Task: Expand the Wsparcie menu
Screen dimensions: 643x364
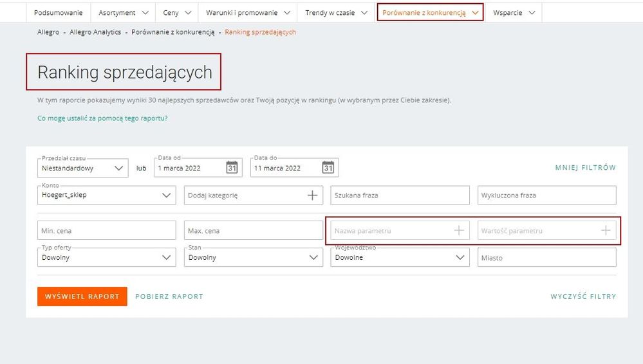Action: click(x=514, y=13)
